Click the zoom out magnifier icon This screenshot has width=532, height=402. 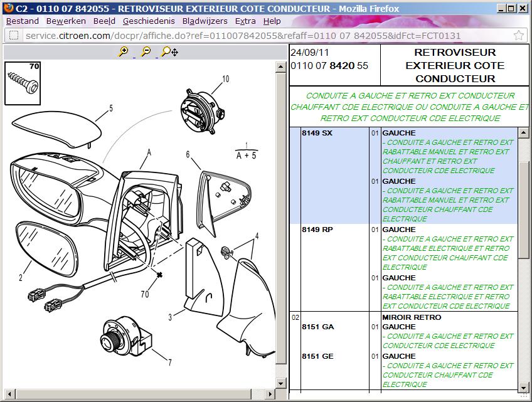(146, 52)
